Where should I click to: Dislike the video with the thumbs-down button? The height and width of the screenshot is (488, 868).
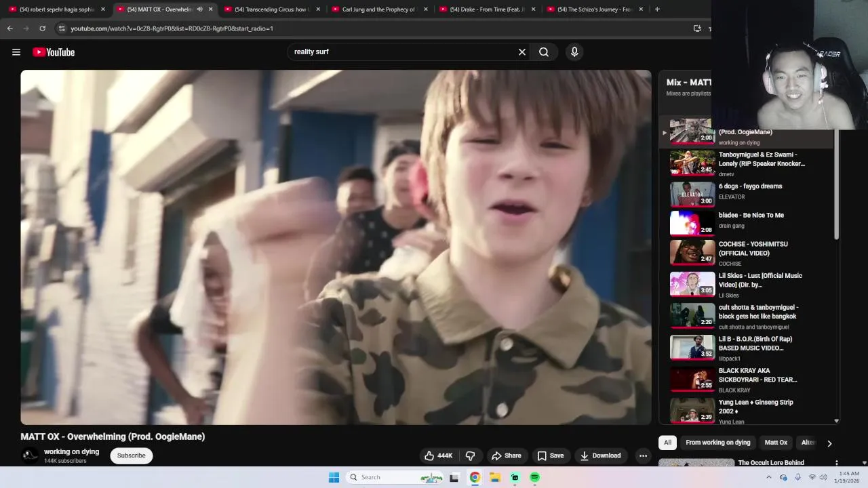[x=471, y=455]
